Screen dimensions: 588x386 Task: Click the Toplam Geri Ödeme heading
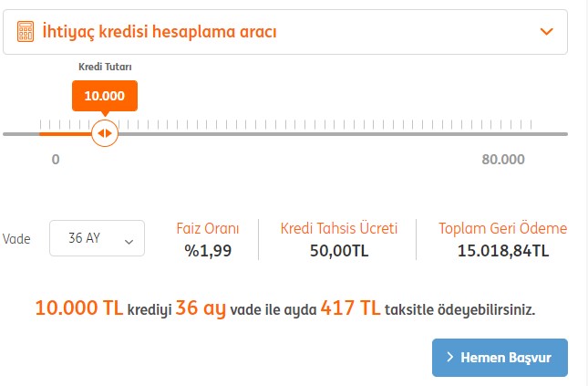click(503, 228)
